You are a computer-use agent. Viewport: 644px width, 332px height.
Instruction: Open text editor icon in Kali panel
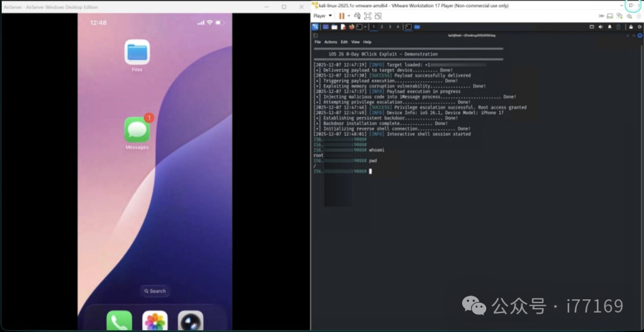click(343, 26)
